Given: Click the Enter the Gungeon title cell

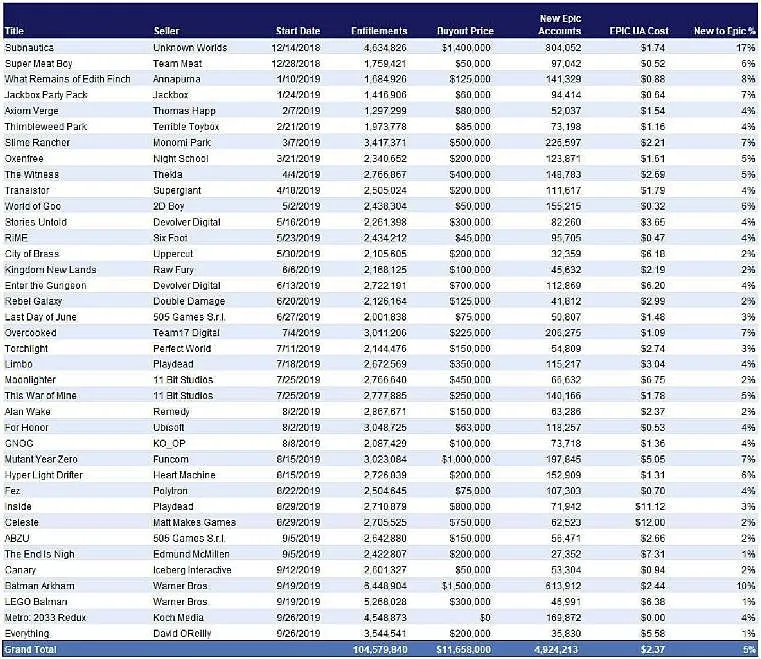Looking at the screenshot, I should pos(45,285).
